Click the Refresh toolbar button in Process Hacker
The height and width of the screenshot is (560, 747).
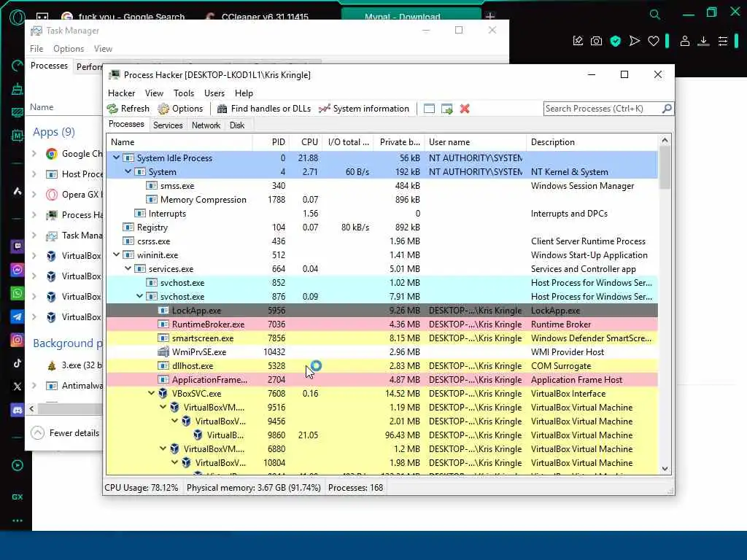click(x=128, y=109)
